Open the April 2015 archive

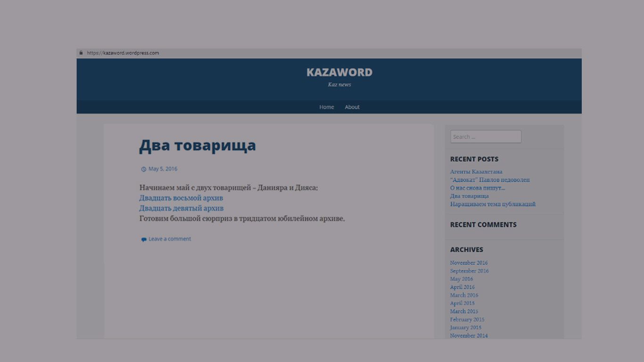462,303
